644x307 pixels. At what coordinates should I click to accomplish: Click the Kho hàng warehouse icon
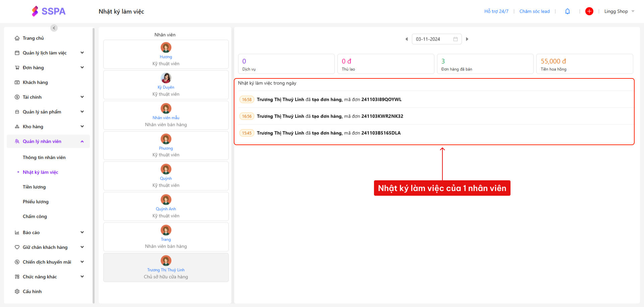(17, 127)
